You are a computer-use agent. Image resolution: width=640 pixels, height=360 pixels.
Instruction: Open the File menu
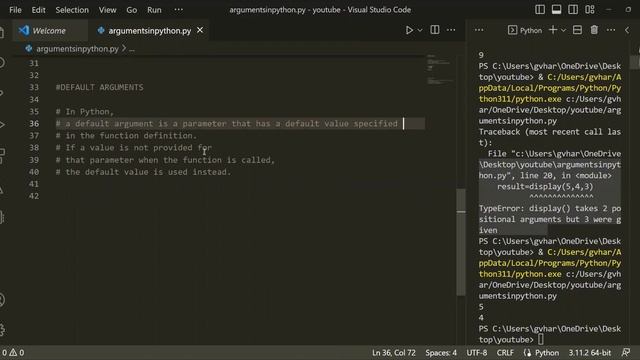[x=15, y=10]
